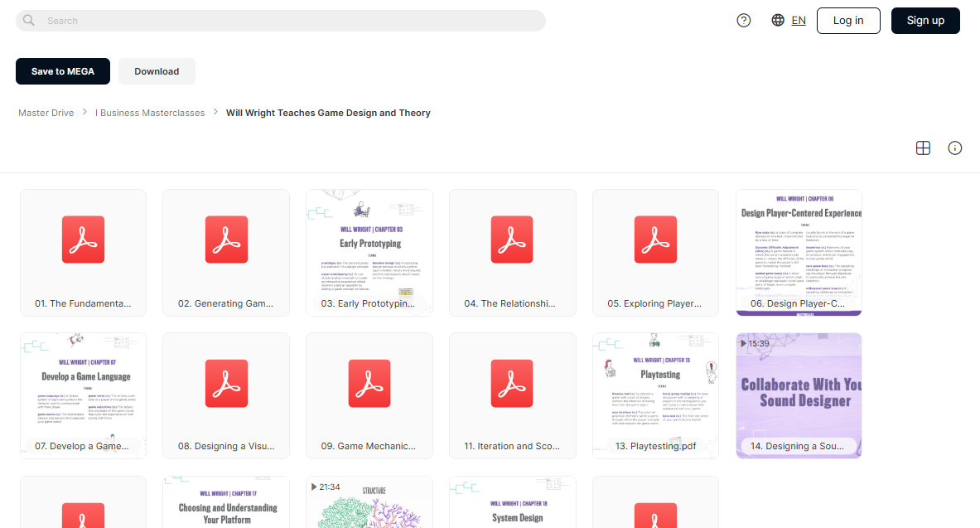Switch view with the grid view icon
The height and width of the screenshot is (528, 980).
coord(923,148)
